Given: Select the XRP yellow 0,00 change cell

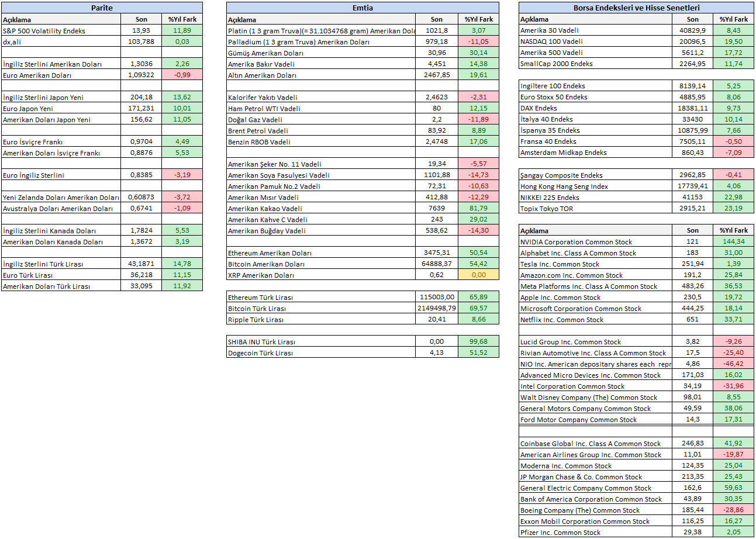Looking at the screenshot, I should click(x=478, y=275).
